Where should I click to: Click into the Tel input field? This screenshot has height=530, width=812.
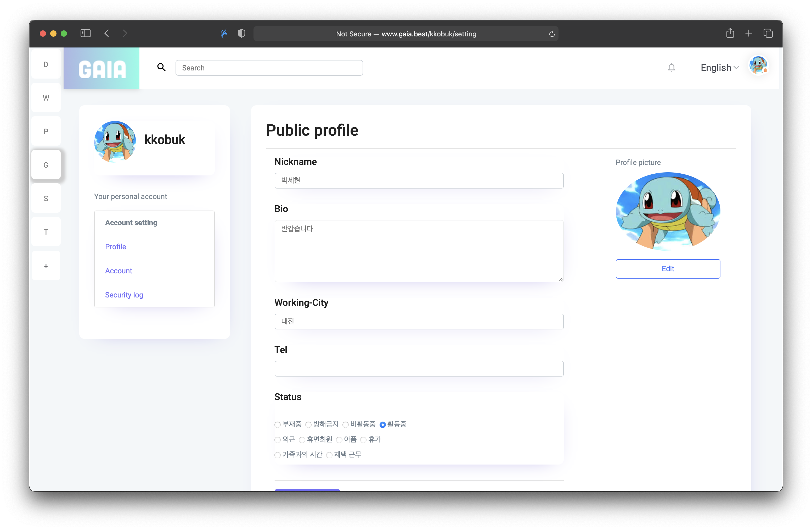point(419,368)
